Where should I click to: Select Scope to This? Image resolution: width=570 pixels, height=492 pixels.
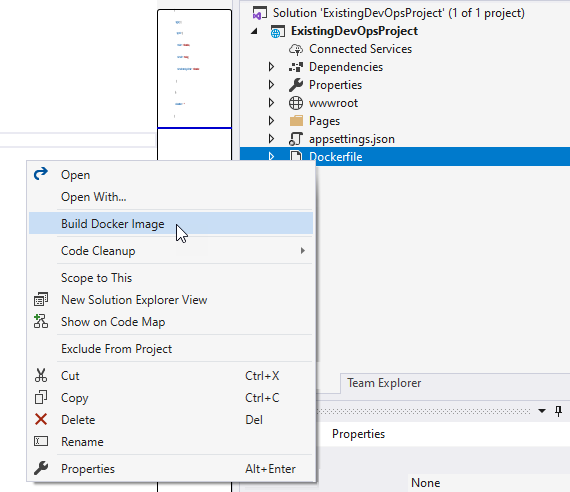coord(171,278)
